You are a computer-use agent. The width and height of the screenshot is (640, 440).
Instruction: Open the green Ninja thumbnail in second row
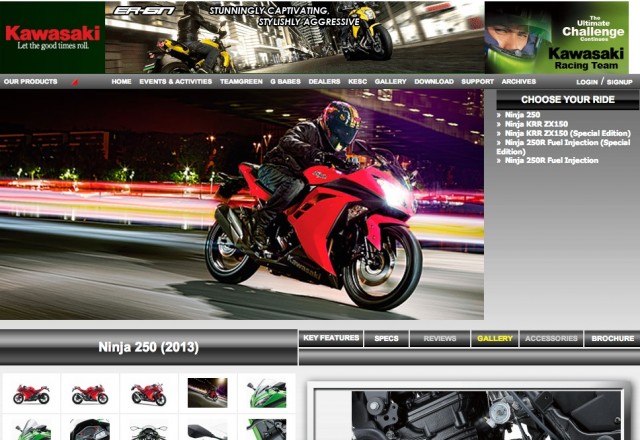click(31, 427)
